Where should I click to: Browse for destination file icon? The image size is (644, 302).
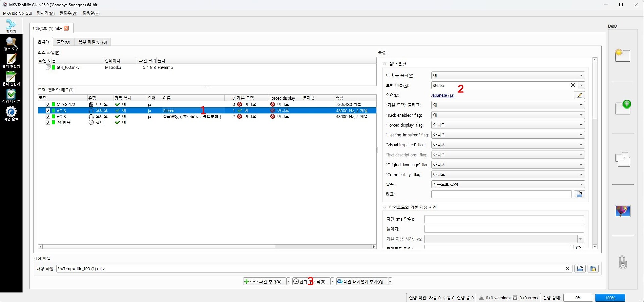(580, 269)
